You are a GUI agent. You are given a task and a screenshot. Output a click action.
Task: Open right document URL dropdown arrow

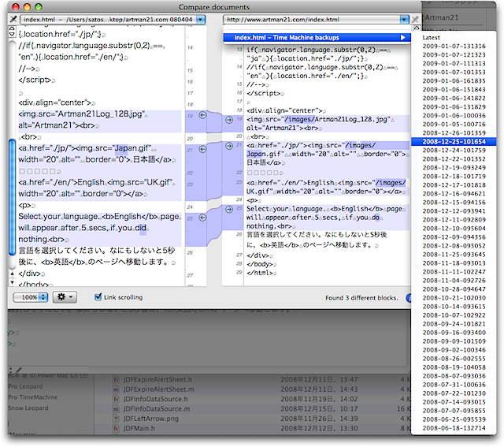[404, 20]
